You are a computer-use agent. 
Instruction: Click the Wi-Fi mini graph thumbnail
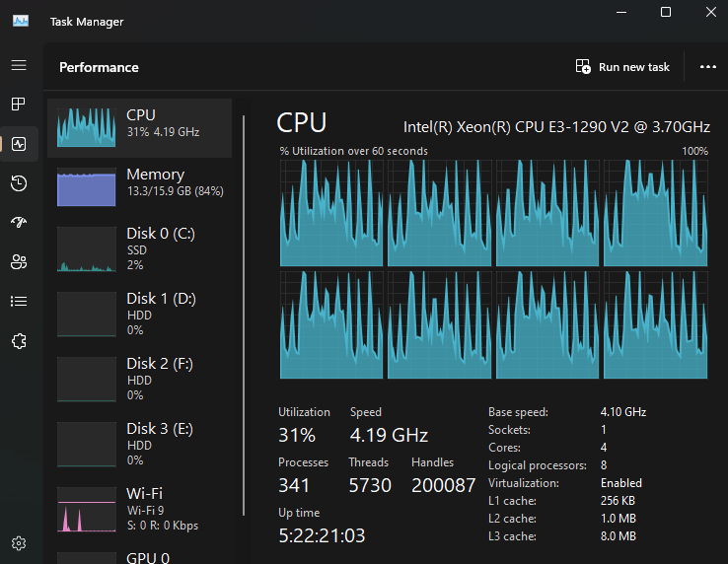point(87,509)
